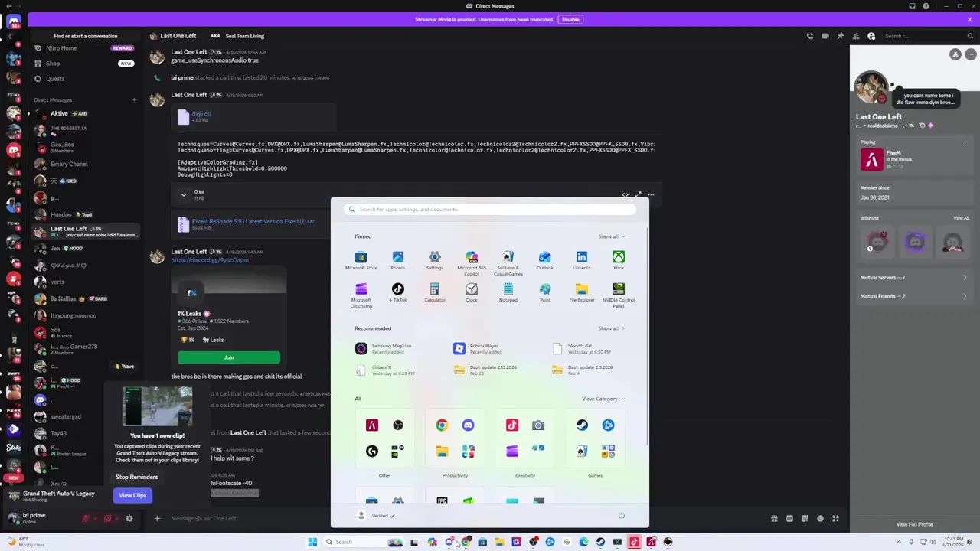
Task: Launch Microsoft 365 Copilot pinned app
Action: coord(471,262)
